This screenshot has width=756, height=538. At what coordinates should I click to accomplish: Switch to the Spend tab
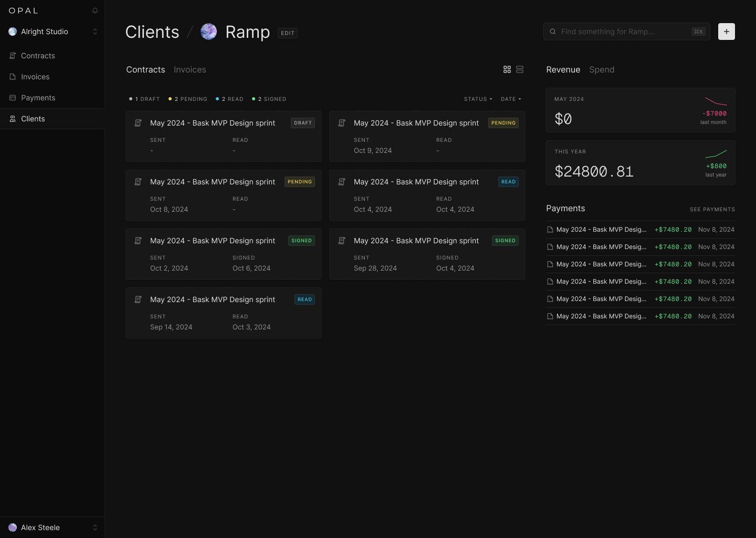[x=601, y=70]
